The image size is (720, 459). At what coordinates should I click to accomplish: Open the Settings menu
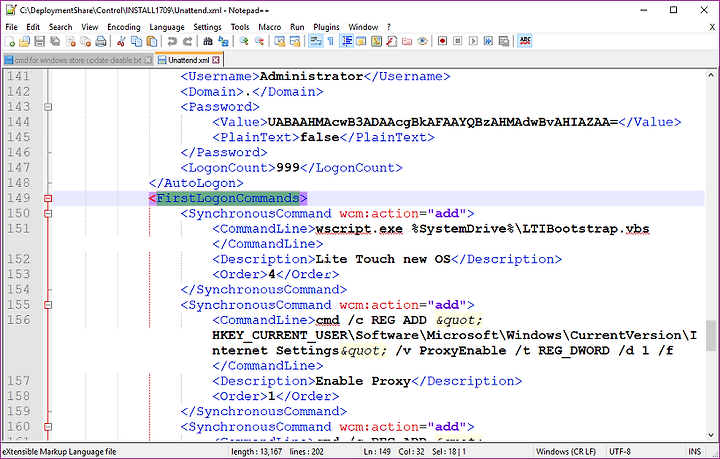207,27
